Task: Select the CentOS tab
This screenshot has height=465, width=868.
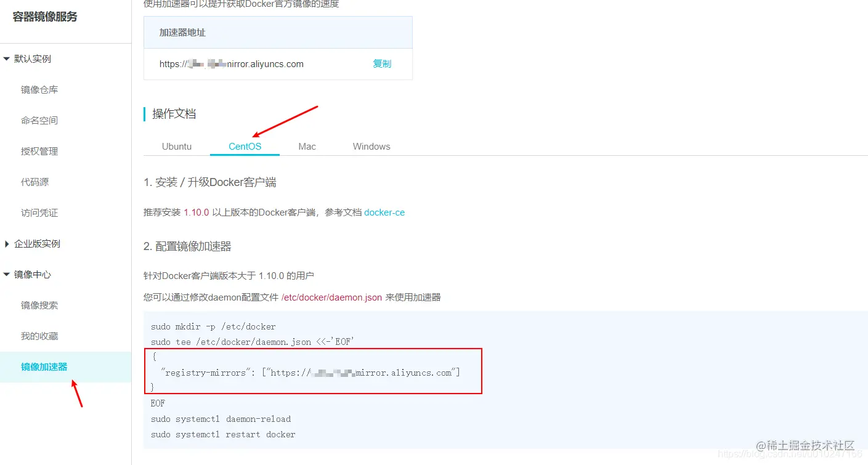Action: click(x=245, y=146)
